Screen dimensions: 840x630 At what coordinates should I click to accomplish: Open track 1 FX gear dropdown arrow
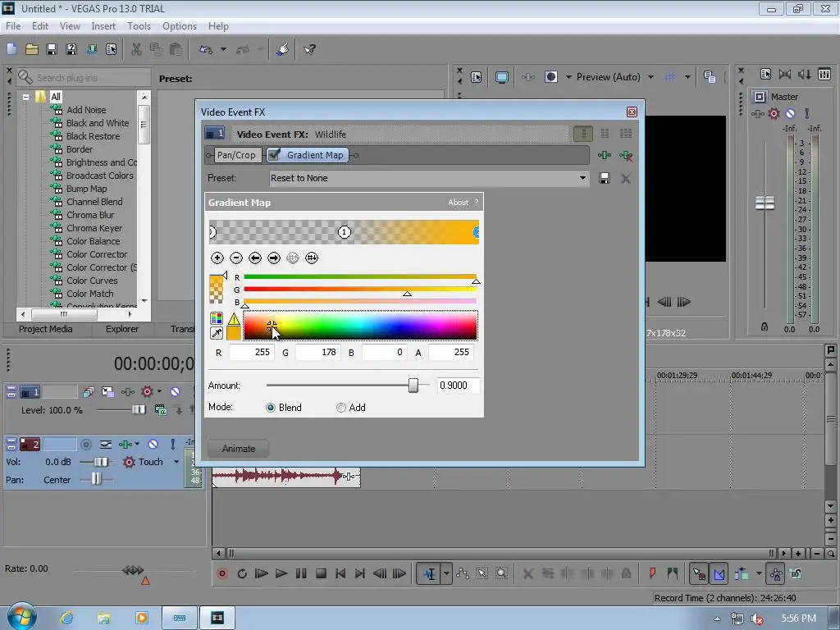point(159,391)
